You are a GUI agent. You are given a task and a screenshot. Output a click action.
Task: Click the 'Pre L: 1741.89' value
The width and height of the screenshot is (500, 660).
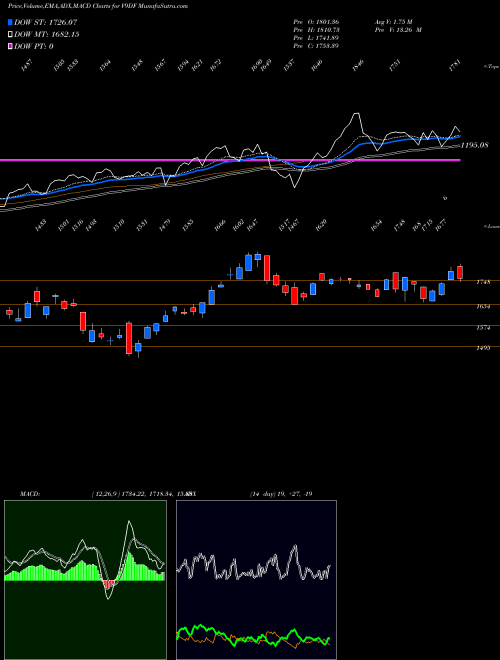point(316,38)
